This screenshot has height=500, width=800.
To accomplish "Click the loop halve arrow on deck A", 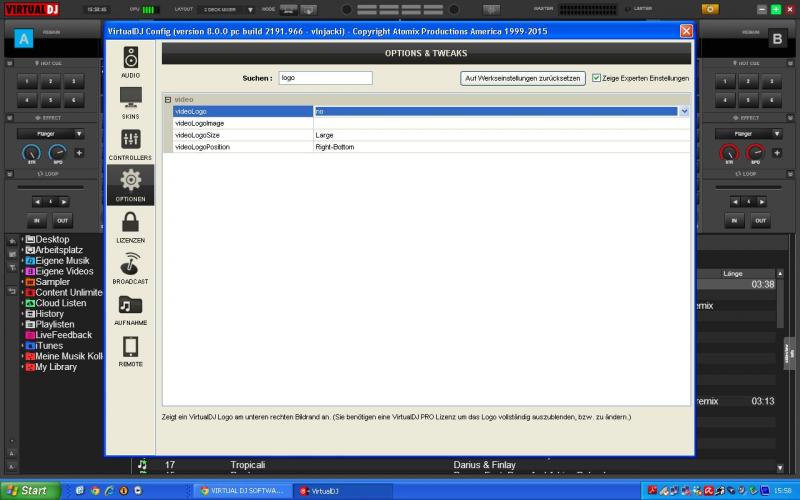I will tap(37, 202).
